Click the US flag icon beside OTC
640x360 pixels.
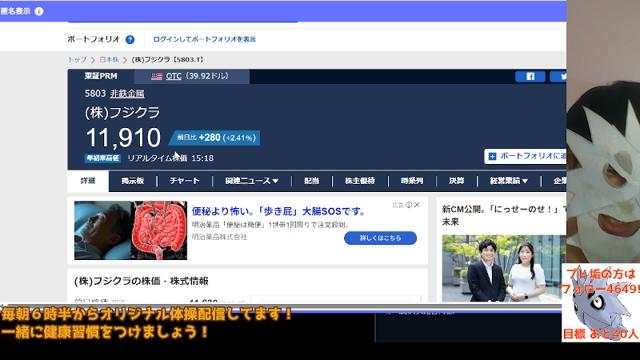[157, 76]
